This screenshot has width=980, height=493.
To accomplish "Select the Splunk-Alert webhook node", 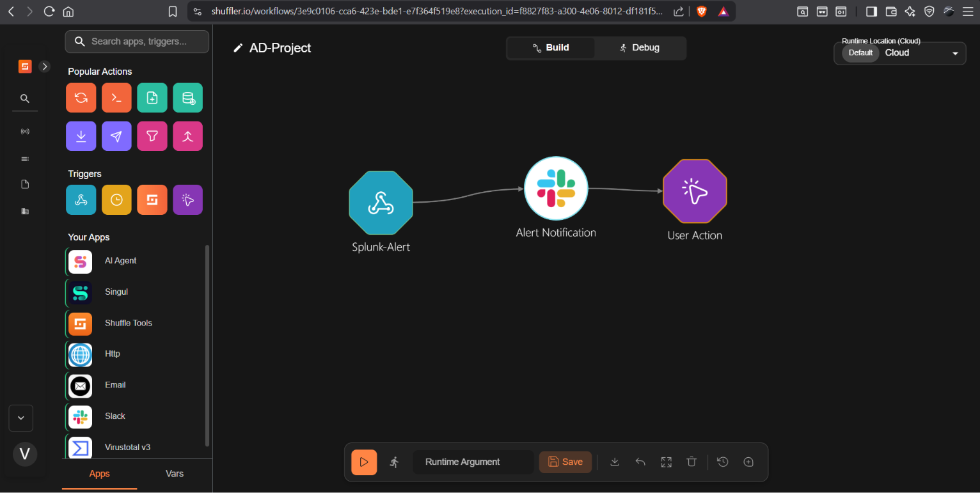I will (381, 203).
